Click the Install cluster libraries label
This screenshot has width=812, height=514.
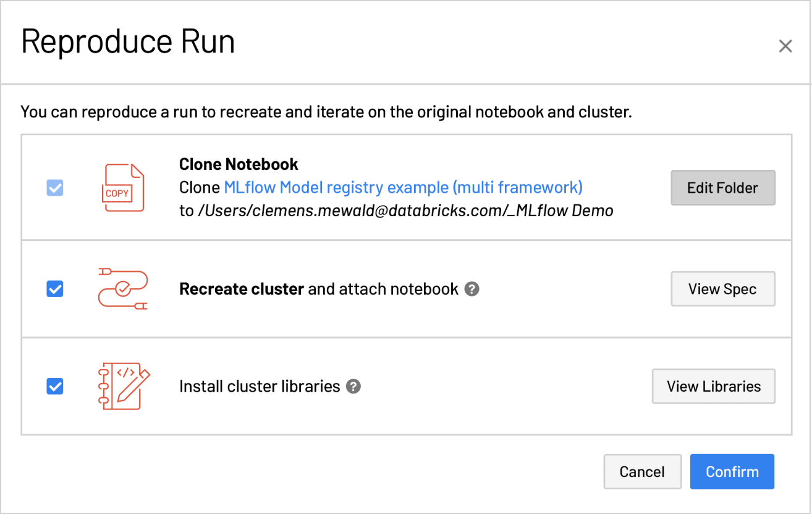pos(260,386)
